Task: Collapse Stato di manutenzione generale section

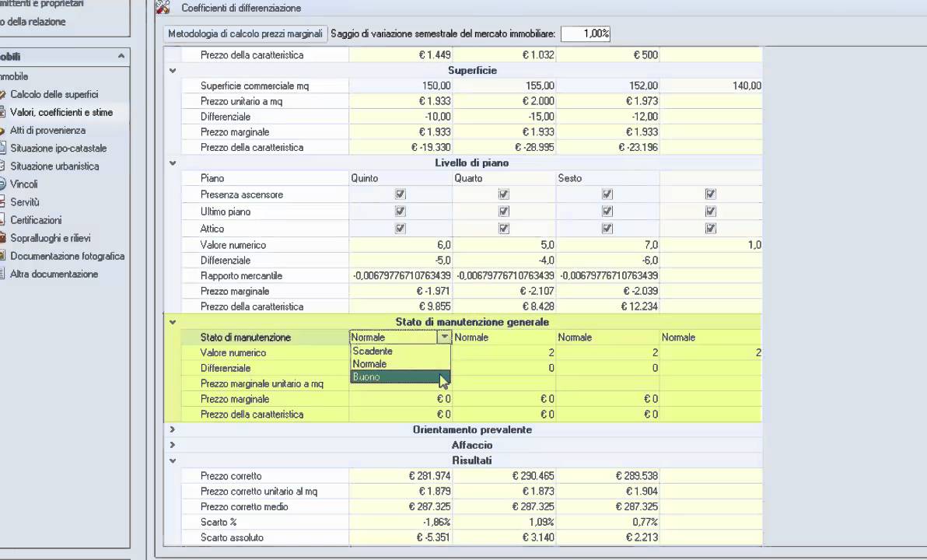Action: tap(173, 322)
